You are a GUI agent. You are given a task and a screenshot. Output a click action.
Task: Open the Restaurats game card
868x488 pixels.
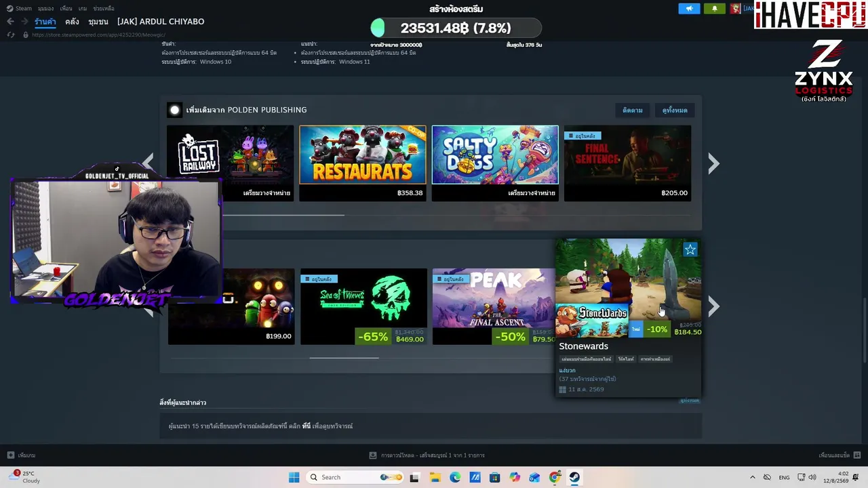[363, 163]
